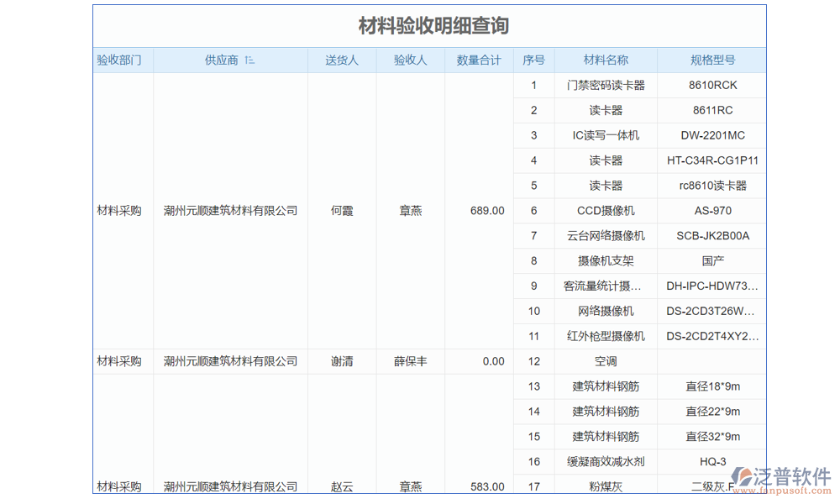Image resolution: width=840 pixels, height=504 pixels.
Task: Select the CCD摄像机 material cell
Action: (x=606, y=211)
